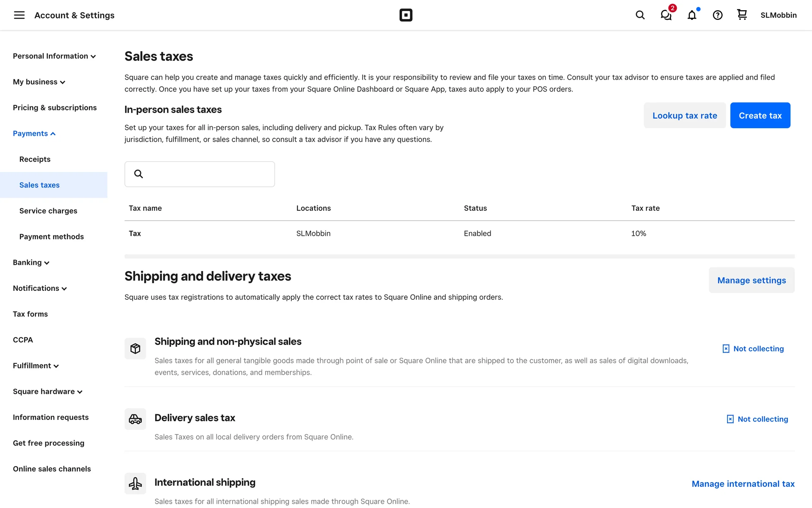Expand the Banking section
812x508 pixels.
click(31, 262)
